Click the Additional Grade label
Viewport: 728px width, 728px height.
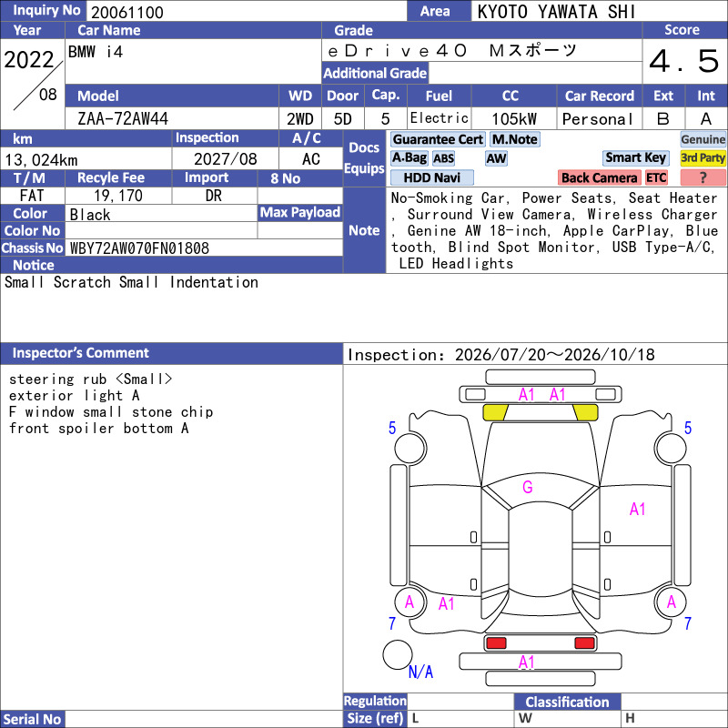pos(375,73)
